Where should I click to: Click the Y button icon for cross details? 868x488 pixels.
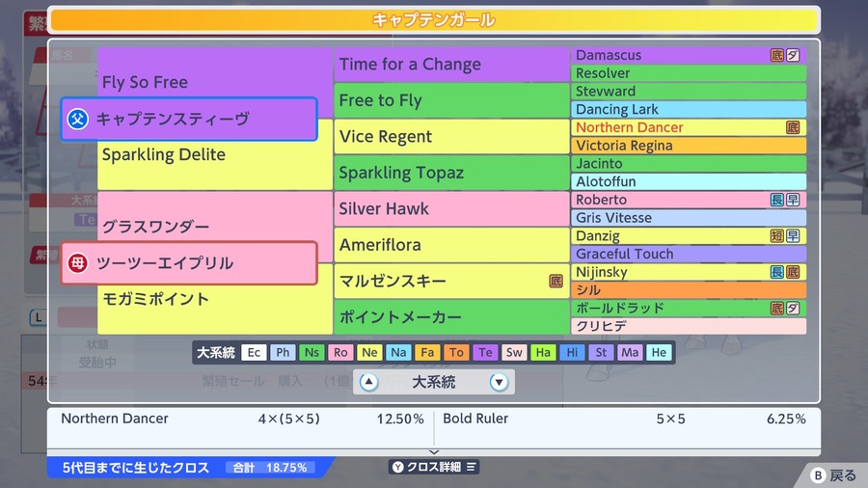[x=398, y=467]
